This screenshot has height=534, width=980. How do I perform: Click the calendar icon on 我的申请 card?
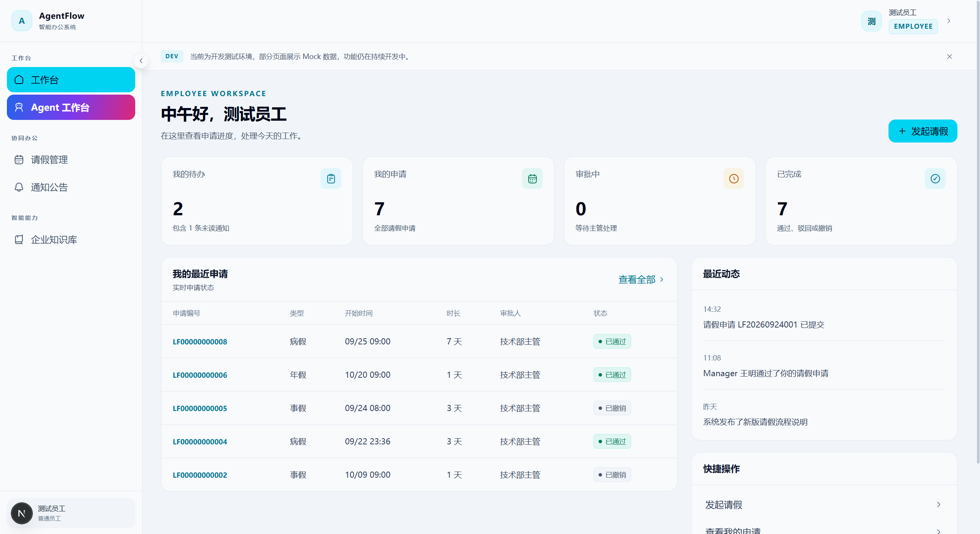(x=532, y=179)
